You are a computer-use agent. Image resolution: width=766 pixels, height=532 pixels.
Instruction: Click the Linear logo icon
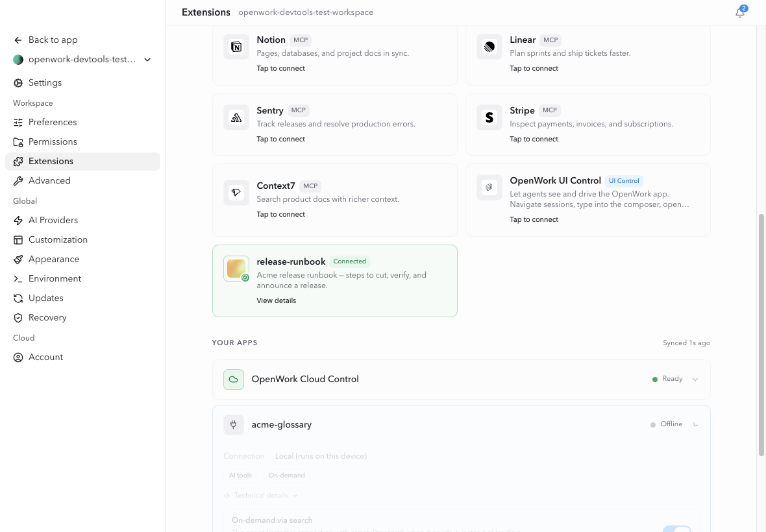pyautogui.click(x=489, y=47)
